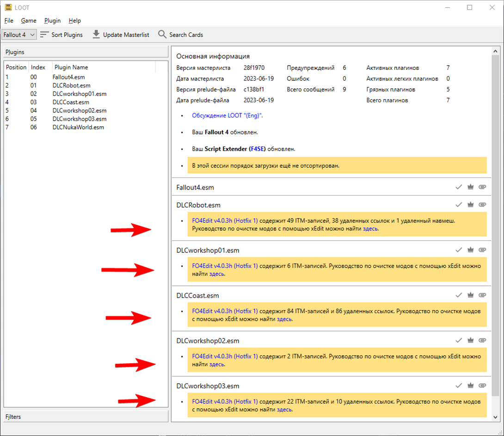
Task: Open the Help menu
Action: (74, 20)
